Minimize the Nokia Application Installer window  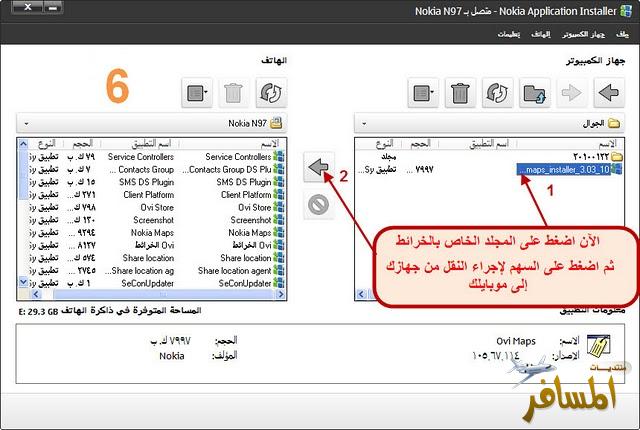tap(52, 7)
